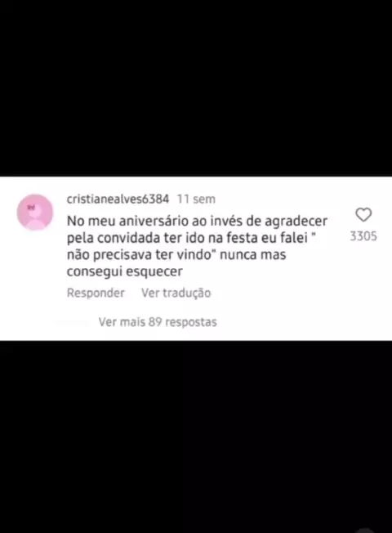Click the words "nunca mas" in the comment
Screen dimensions: 392x533
252,254
